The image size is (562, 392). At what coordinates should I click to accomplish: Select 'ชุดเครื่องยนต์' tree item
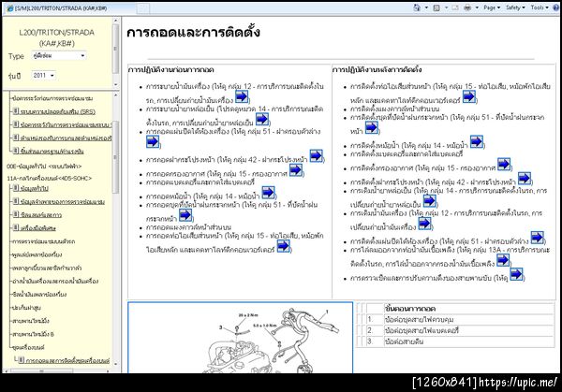coord(28,347)
